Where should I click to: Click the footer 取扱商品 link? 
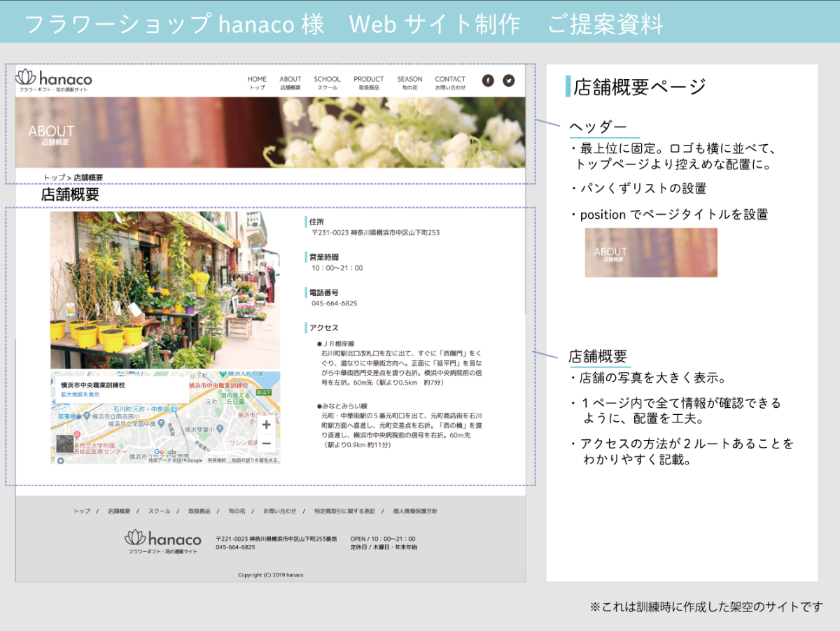(x=199, y=511)
